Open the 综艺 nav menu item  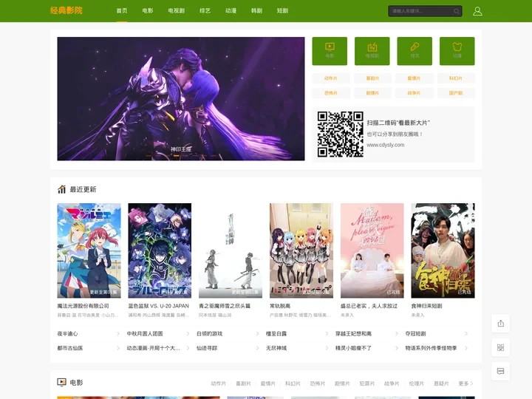coord(205,11)
